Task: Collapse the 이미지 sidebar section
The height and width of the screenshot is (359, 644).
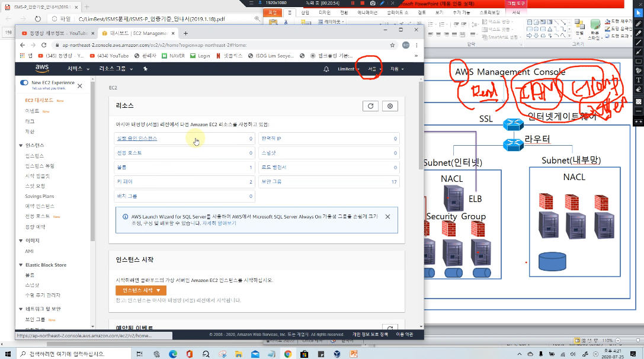Action: point(21,241)
